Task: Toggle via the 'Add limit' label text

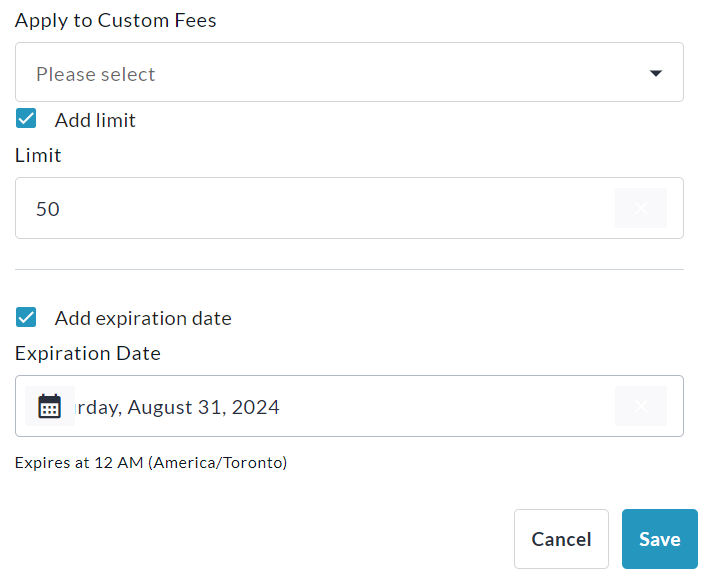Action: click(95, 120)
